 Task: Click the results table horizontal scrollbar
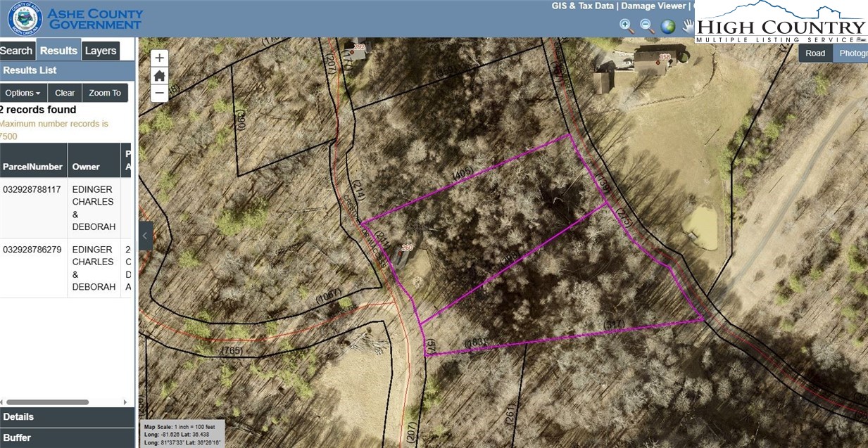point(46,402)
